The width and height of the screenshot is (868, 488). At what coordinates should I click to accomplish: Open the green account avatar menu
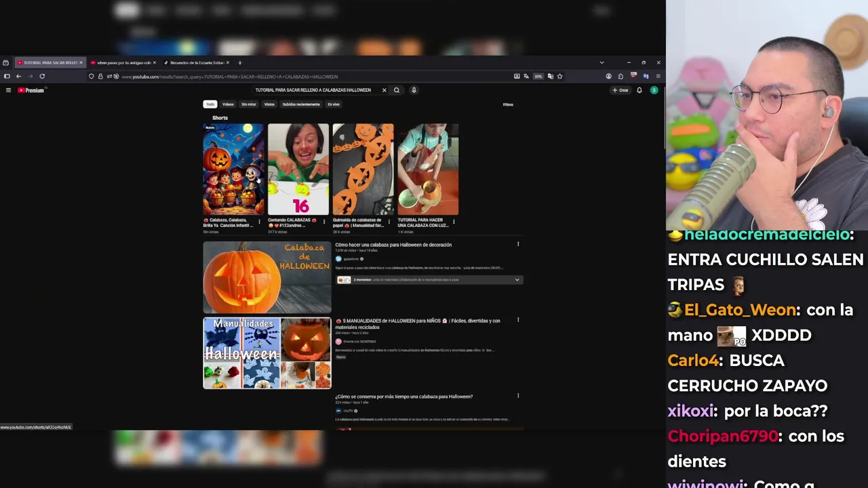(x=654, y=90)
